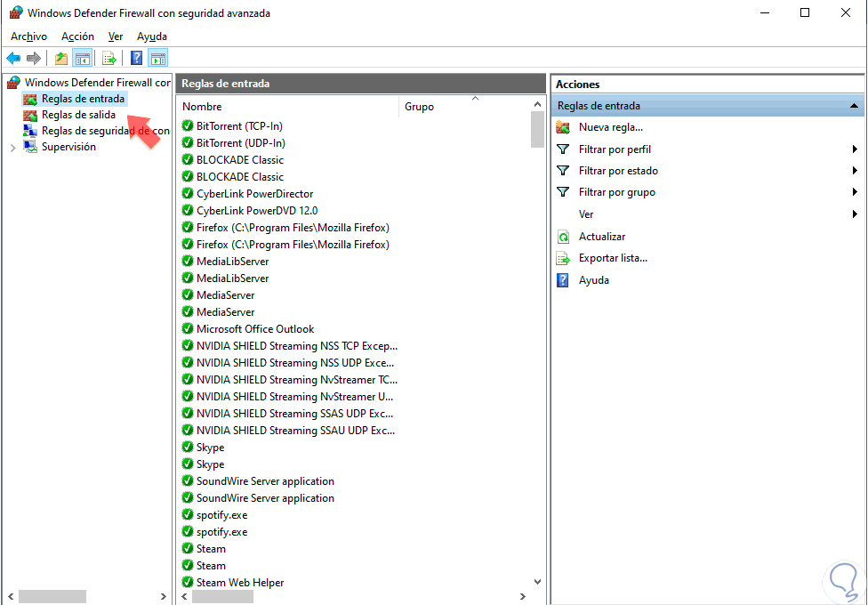
Task: Expand the Supervisión tree node
Action: [x=12, y=148]
